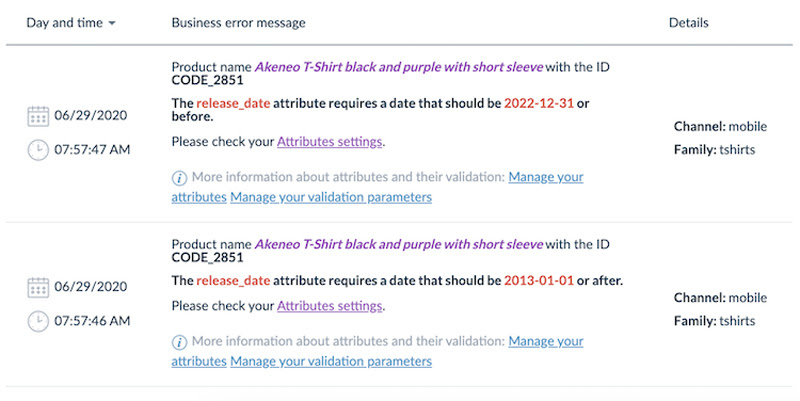Click the clock icon beside 07:57:47 AM
The image size is (800, 401).
tap(38, 149)
